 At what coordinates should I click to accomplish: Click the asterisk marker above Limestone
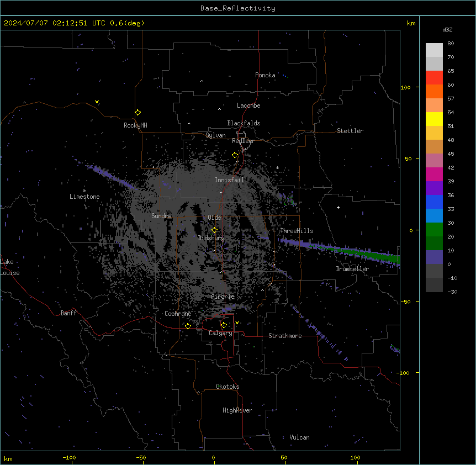click(84, 191)
